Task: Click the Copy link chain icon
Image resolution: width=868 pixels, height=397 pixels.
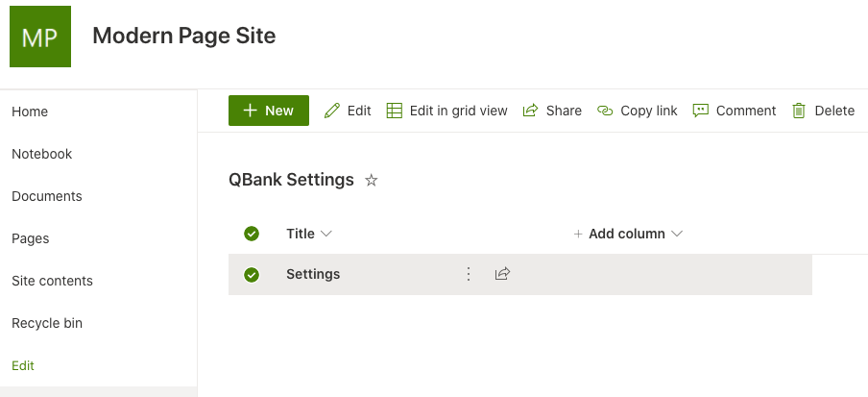Action: pos(605,111)
